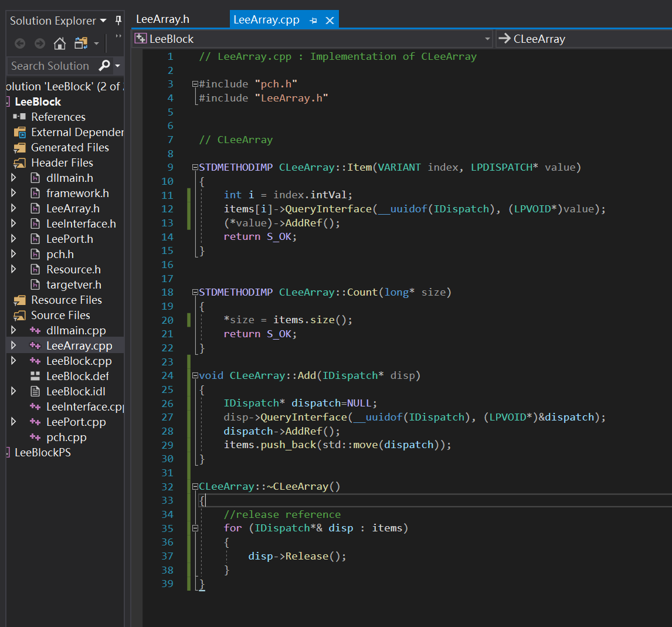Viewport: 672px width, 627px height.
Task: Collapse the CLeeArray::Count function outline
Action: 195,292
